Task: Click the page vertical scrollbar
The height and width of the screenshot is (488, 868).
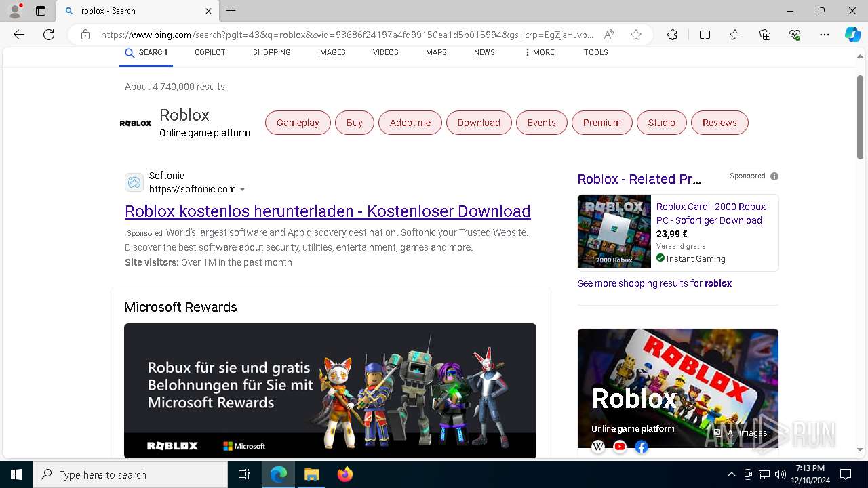Action: (x=860, y=117)
